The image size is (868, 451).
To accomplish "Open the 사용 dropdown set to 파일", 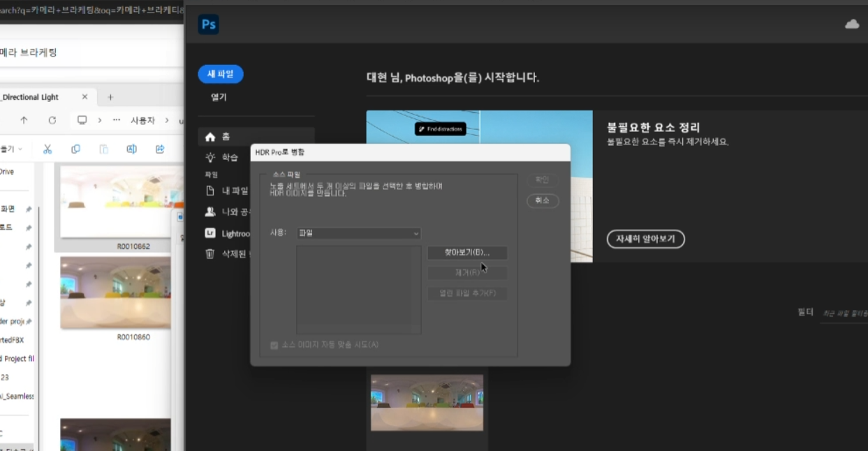I will click(359, 233).
